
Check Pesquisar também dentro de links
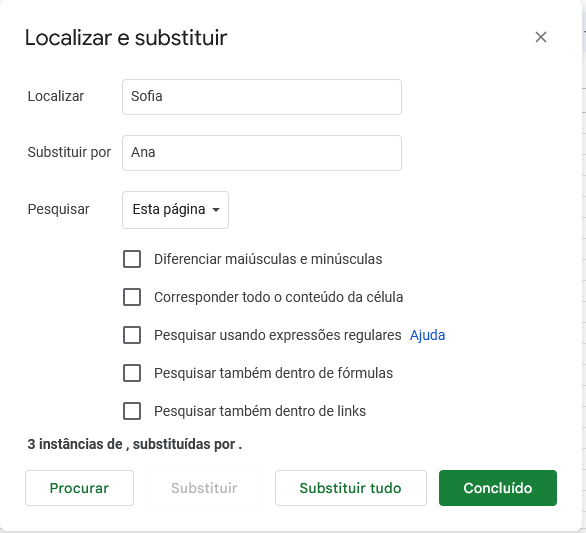(132, 411)
